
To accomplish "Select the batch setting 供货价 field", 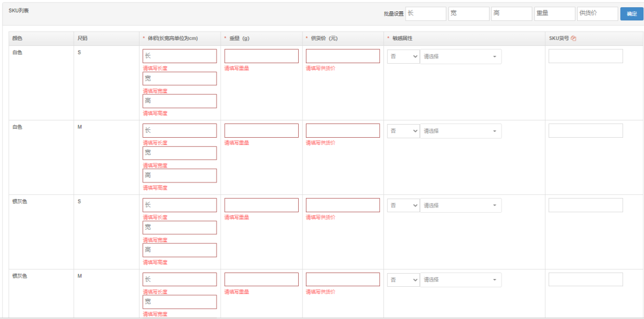I will click(597, 14).
